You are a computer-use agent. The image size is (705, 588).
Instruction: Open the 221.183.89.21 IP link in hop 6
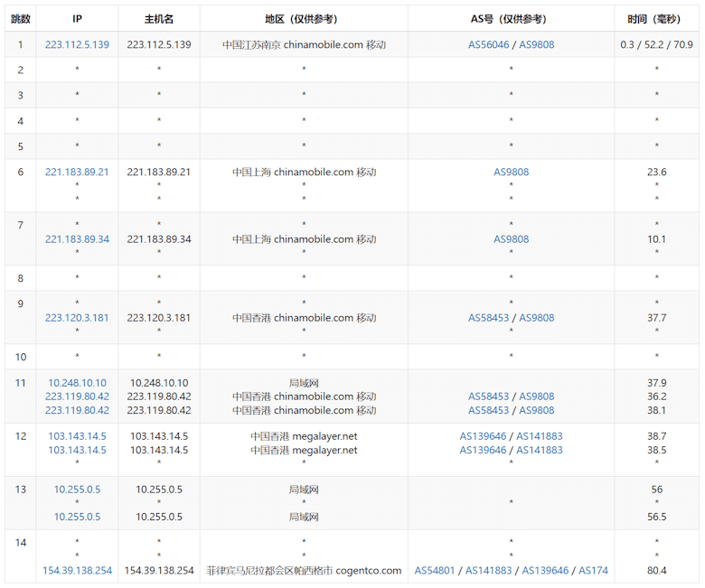pyautogui.click(x=77, y=172)
